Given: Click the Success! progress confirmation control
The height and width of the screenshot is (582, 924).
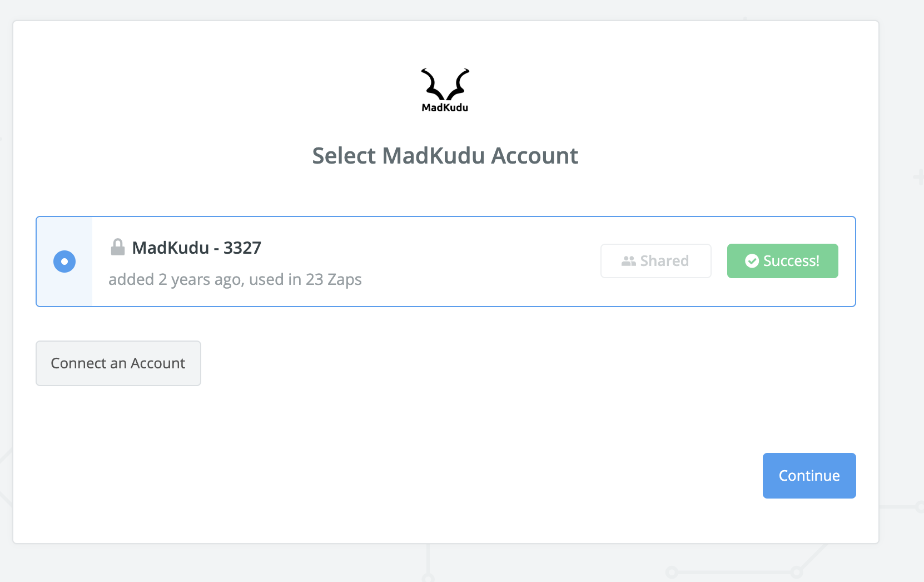Looking at the screenshot, I should [782, 260].
